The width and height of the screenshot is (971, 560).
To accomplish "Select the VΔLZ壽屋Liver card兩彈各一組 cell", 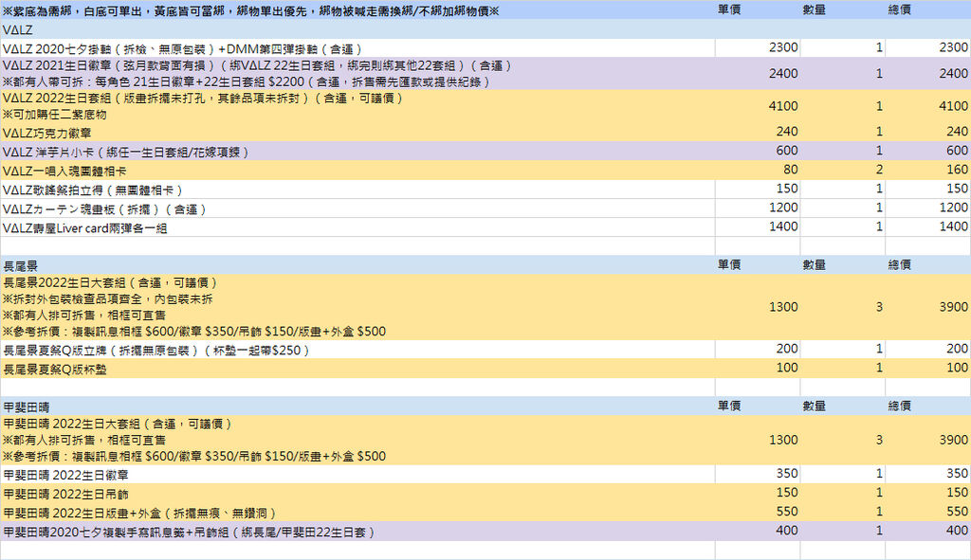I will [357, 227].
